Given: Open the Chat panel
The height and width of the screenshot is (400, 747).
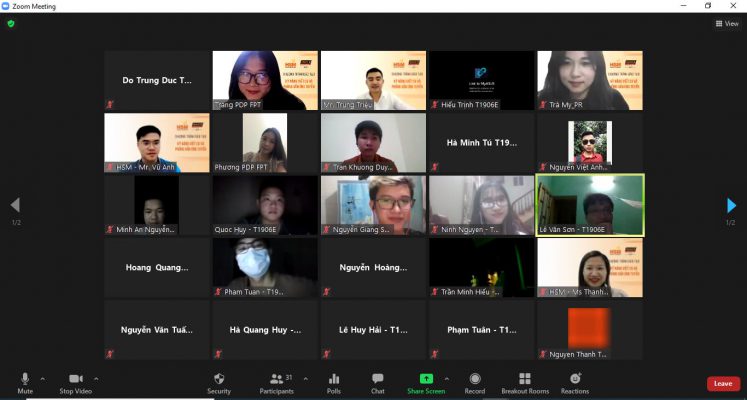Looking at the screenshot, I should pyautogui.click(x=377, y=382).
